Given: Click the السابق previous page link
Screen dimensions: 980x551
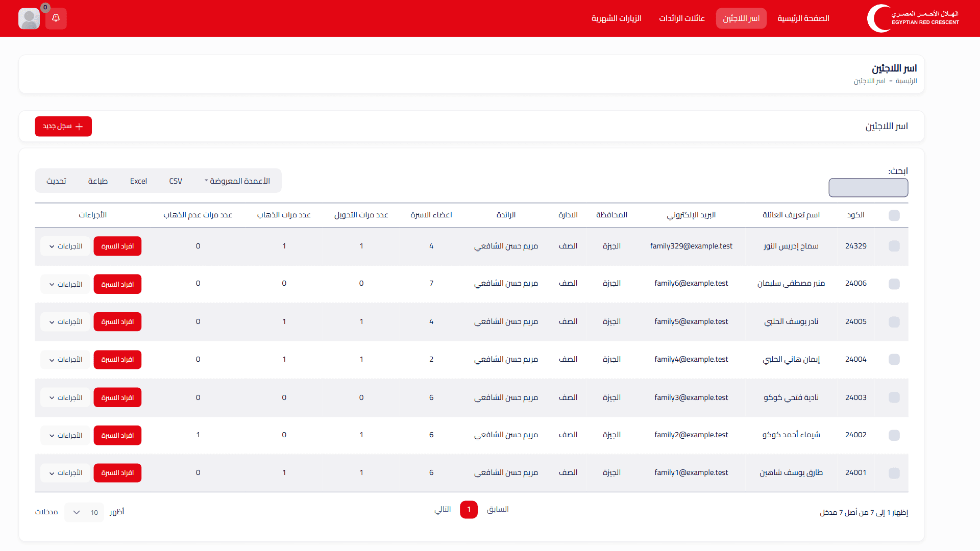Looking at the screenshot, I should click(498, 510).
